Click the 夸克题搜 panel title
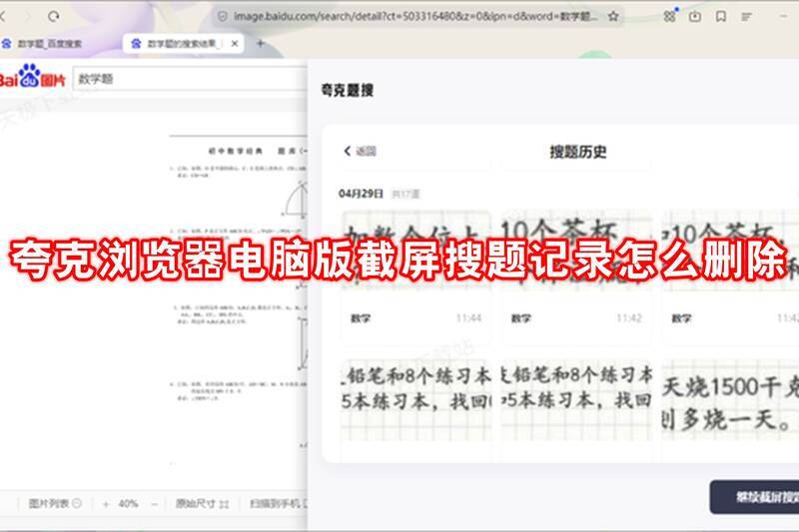The height and width of the screenshot is (532, 799). [348, 91]
